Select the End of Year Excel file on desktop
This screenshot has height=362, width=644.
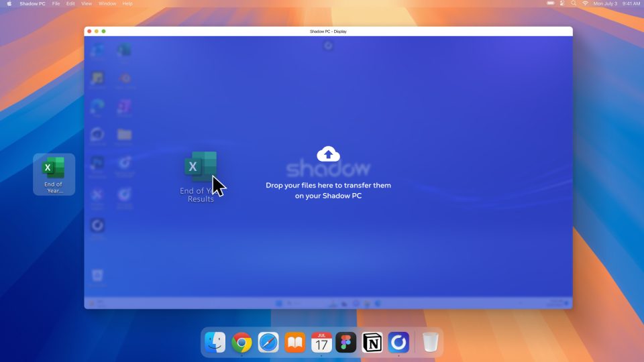(54, 174)
